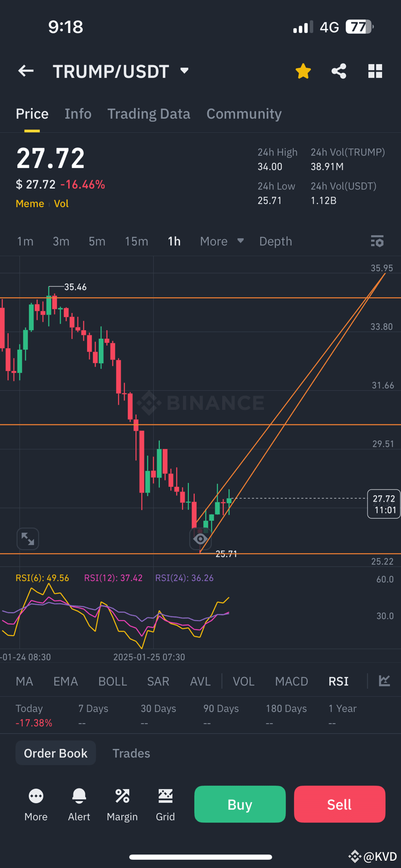Enable the AVL indicator
The height and width of the screenshot is (868, 401).
point(200,682)
